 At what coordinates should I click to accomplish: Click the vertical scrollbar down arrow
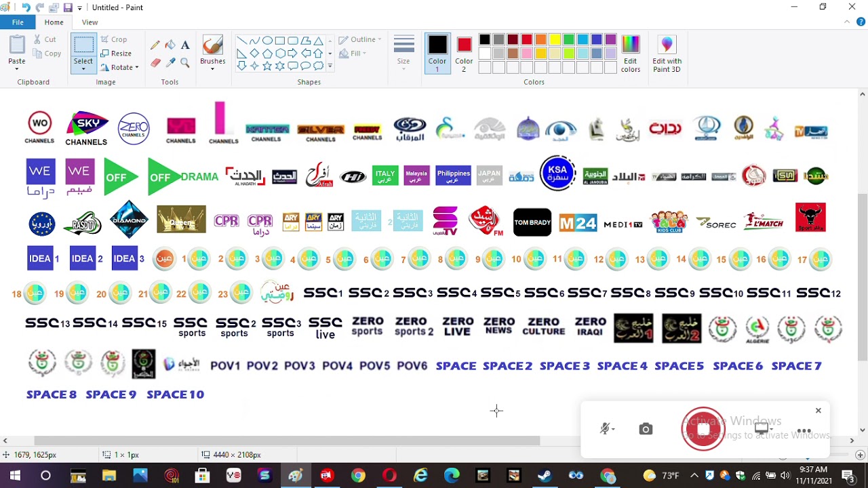863,430
